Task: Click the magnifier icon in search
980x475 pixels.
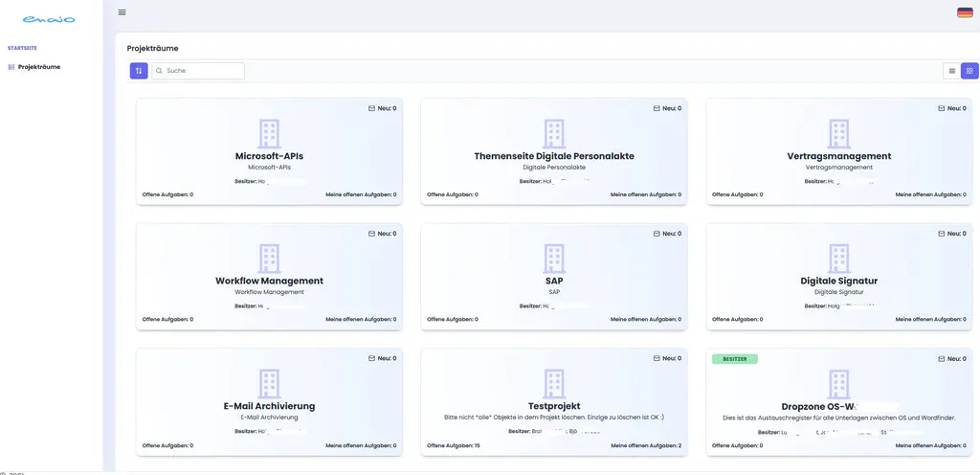Action: 160,71
